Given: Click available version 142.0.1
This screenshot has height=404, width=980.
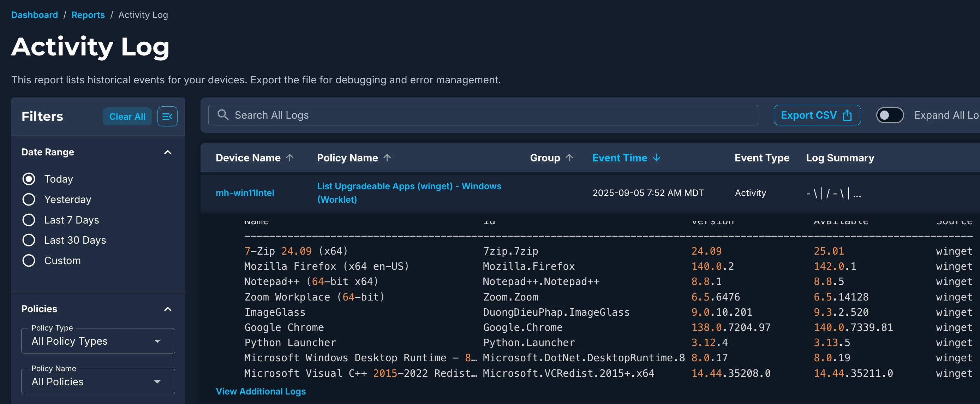Looking at the screenshot, I should 835,266.
